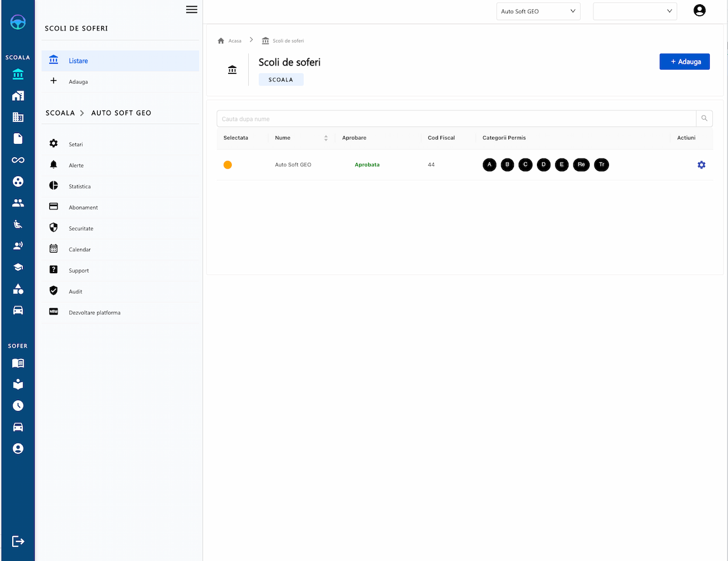Click the search magnifier icon
The height and width of the screenshot is (561, 728).
704,118
